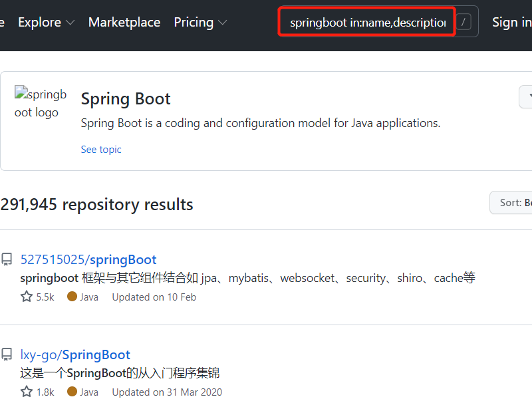Open the Marketplace page
The image size is (532, 407).
point(124,23)
